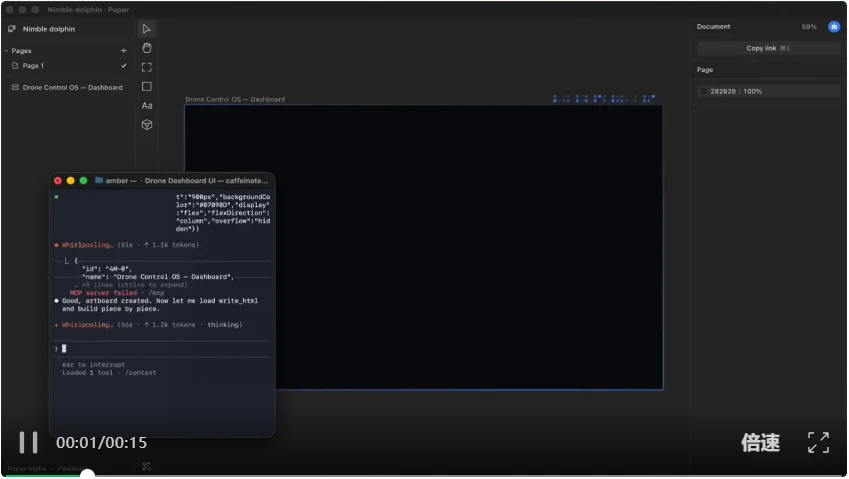Viewport: 849px width, 479px height.
Task: Pick the Aa text tool
Action: click(147, 106)
